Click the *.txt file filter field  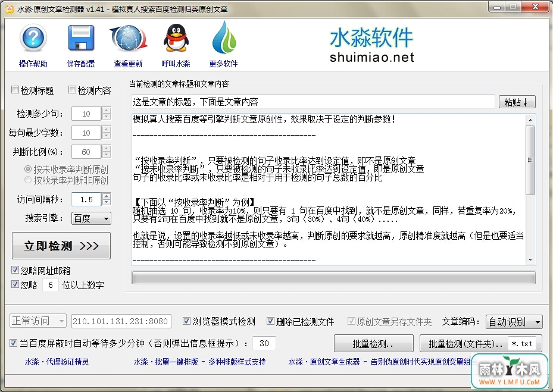522,343
